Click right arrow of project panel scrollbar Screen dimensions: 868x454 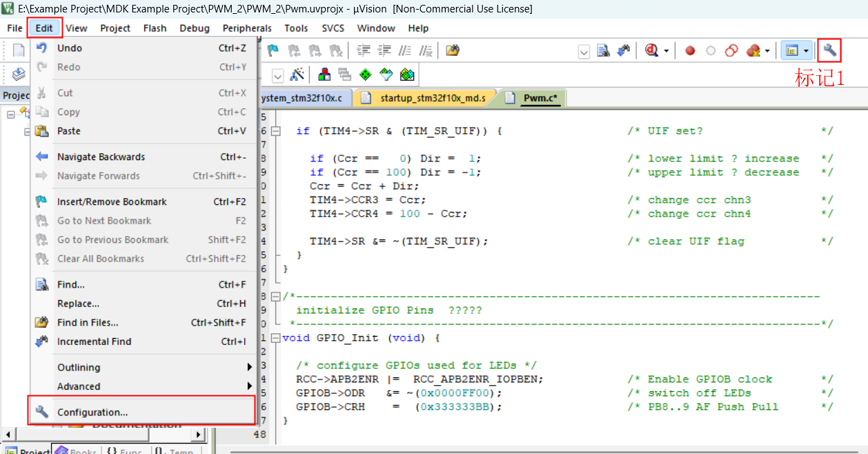[x=199, y=435]
